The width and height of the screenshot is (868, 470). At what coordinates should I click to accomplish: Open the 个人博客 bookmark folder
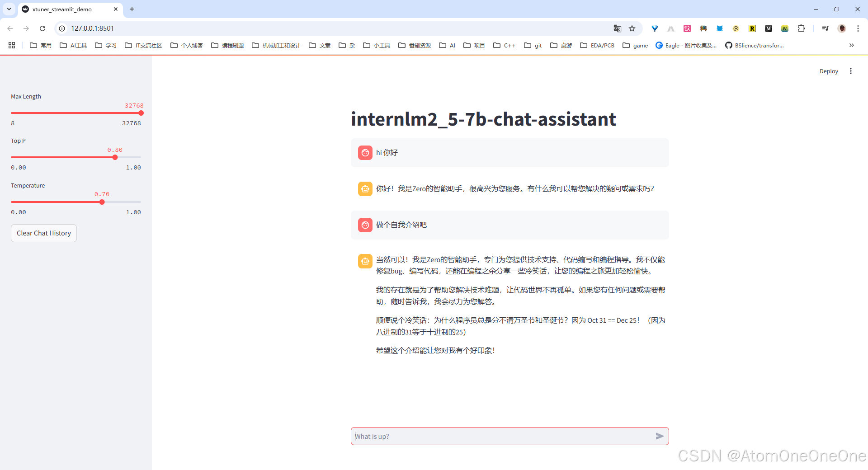click(x=187, y=45)
